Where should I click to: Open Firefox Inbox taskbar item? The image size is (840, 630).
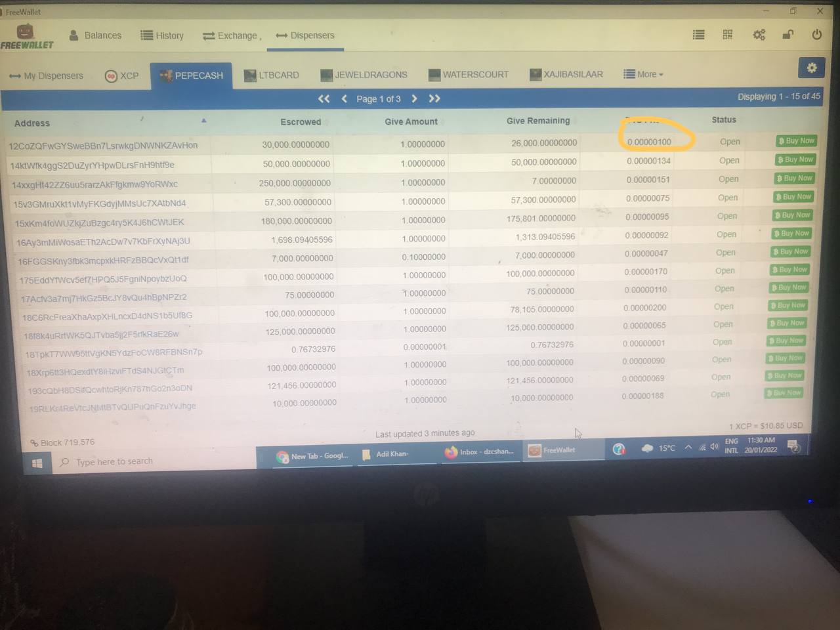tap(480, 452)
